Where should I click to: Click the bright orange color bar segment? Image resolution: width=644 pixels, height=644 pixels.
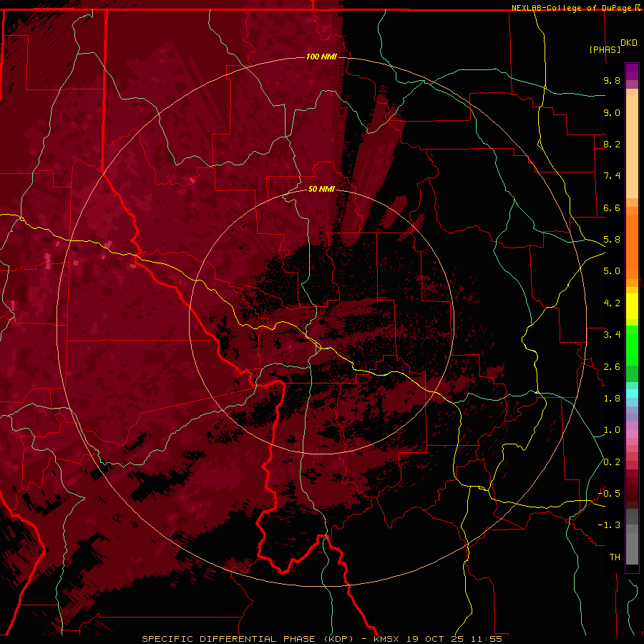(632, 246)
